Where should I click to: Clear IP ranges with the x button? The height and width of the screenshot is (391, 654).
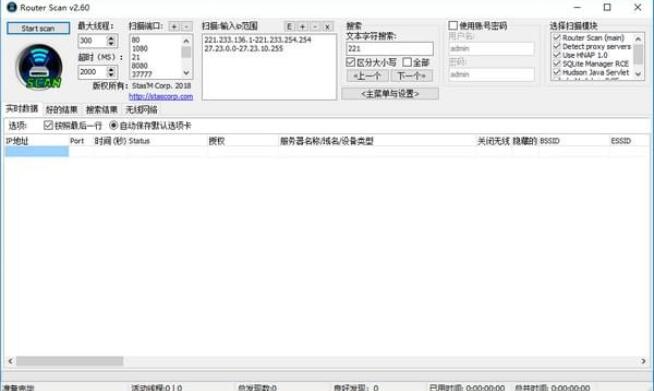coord(327,27)
